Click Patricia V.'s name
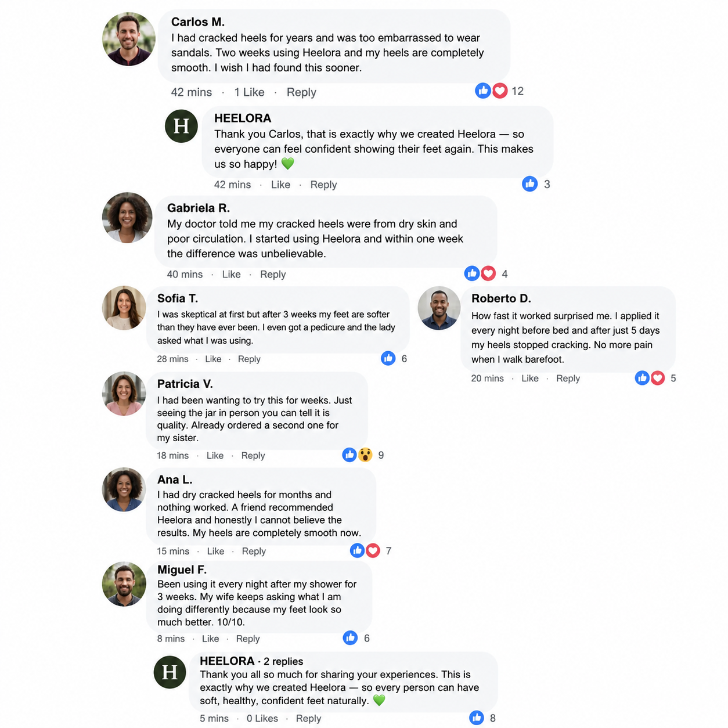The height and width of the screenshot is (728, 728). click(185, 384)
